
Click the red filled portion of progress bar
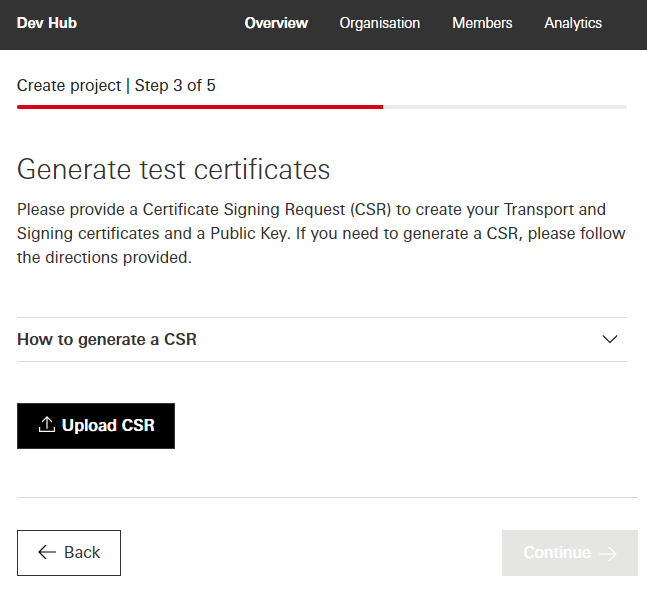coord(200,106)
